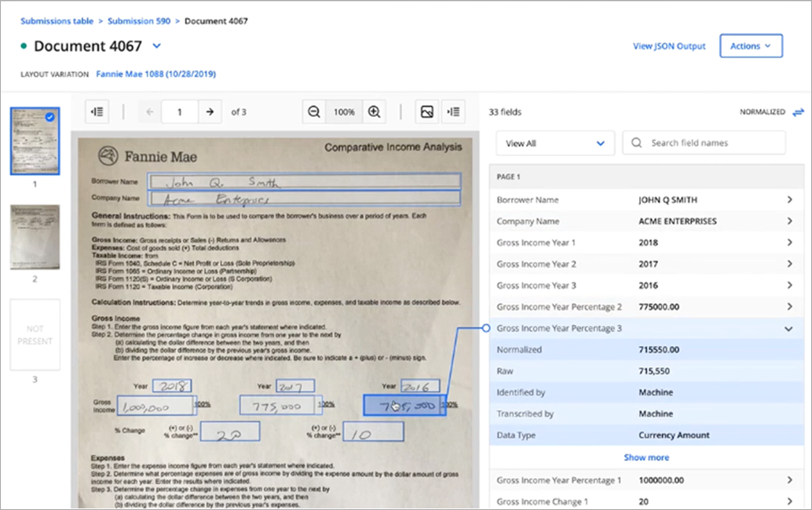Click View JSON Output link
The image size is (812, 510).
[669, 46]
